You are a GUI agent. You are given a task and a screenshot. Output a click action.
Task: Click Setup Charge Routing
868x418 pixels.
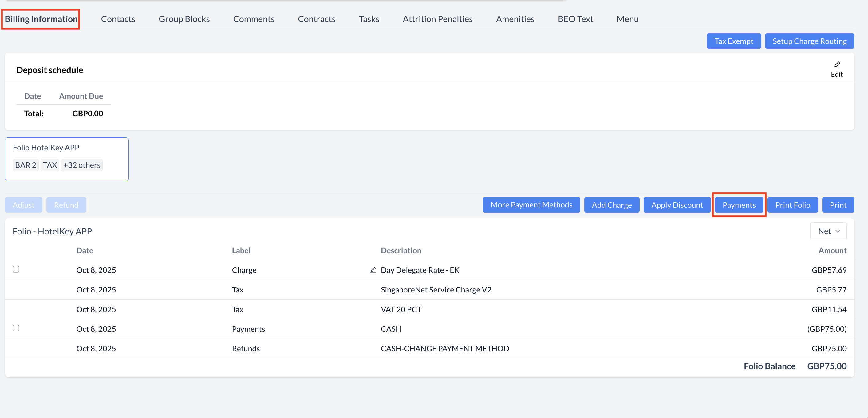809,41
